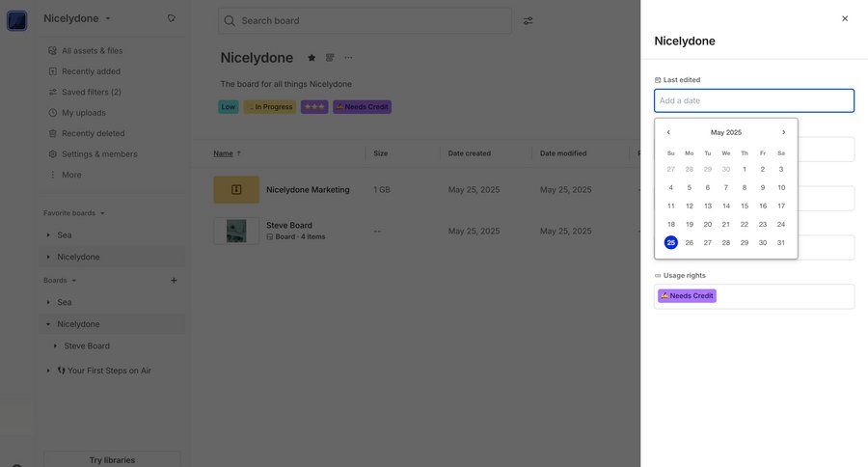Collapse the Favorite boards section

[73, 213]
